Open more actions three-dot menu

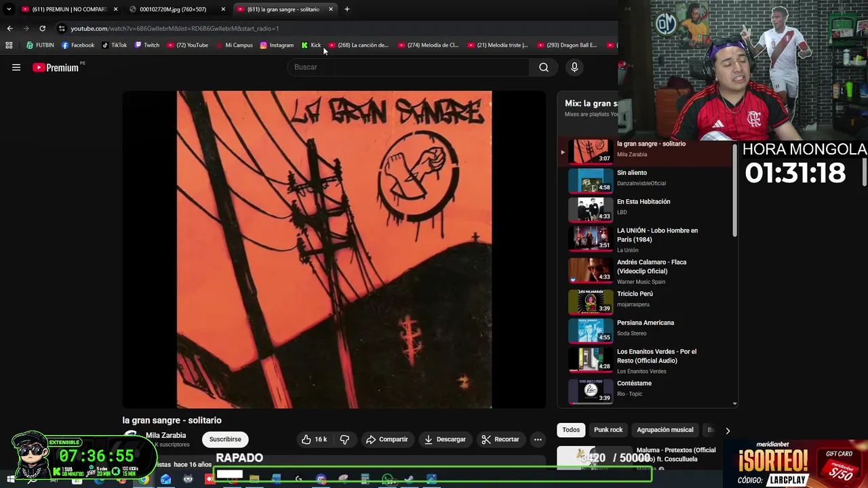tap(538, 439)
